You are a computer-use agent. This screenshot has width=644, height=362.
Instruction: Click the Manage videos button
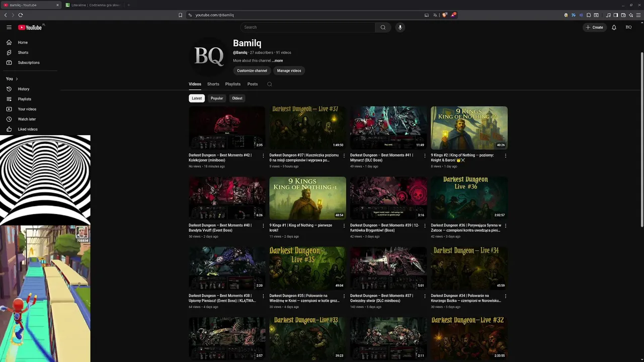(289, 71)
